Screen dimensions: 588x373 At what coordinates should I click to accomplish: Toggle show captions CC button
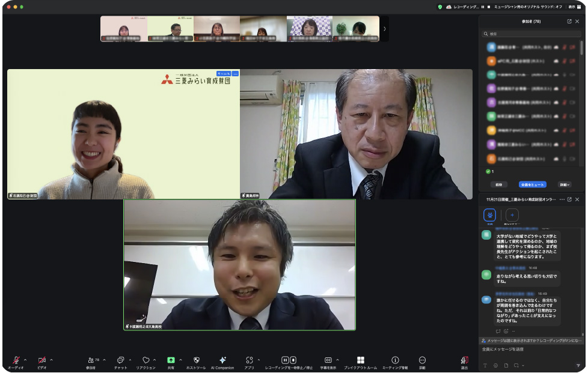pos(328,360)
